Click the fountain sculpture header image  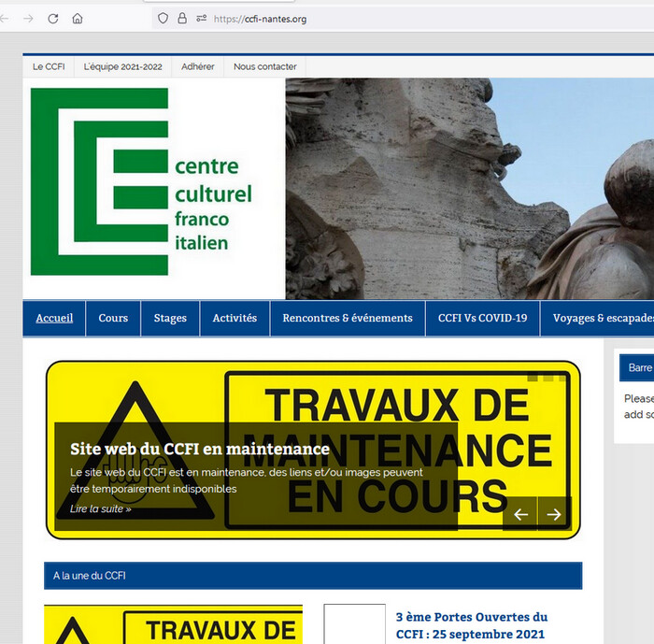tap(470, 189)
